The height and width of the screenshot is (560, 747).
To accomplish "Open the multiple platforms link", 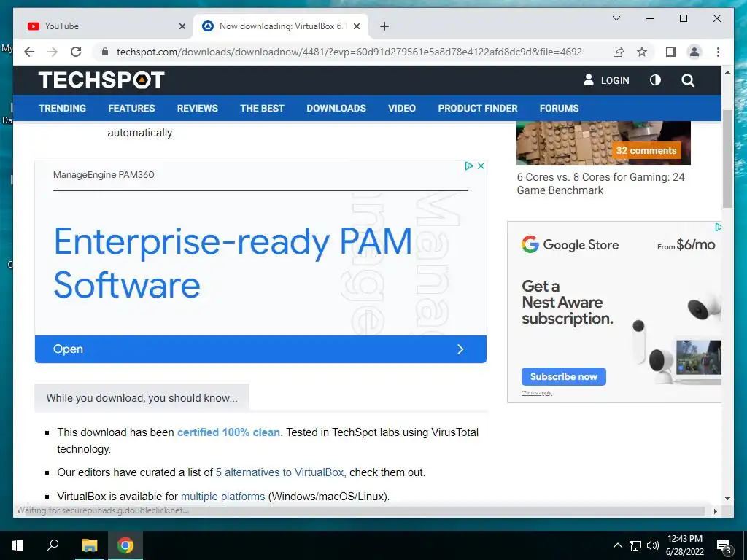I will pyautogui.click(x=223, y=496).
